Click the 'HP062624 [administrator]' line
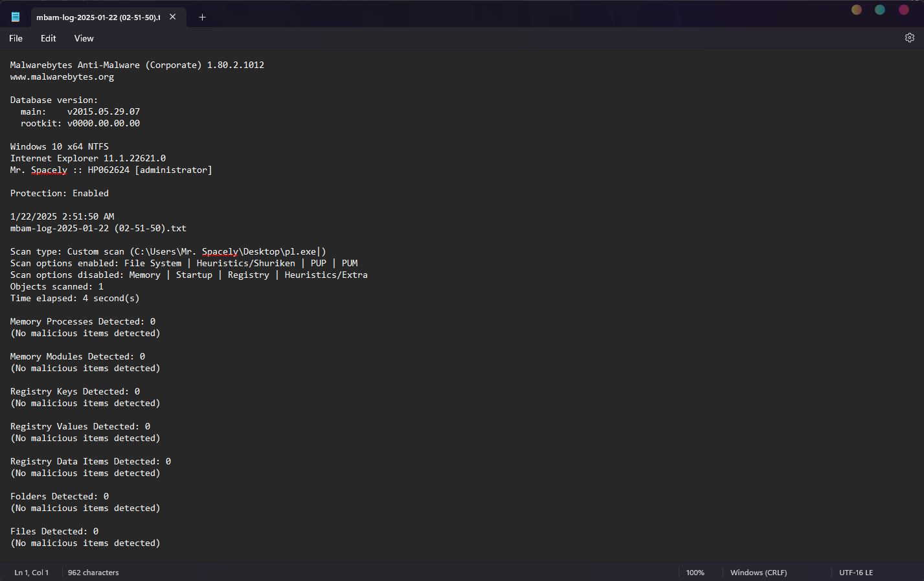924x581 pixels. click(111, 170)
